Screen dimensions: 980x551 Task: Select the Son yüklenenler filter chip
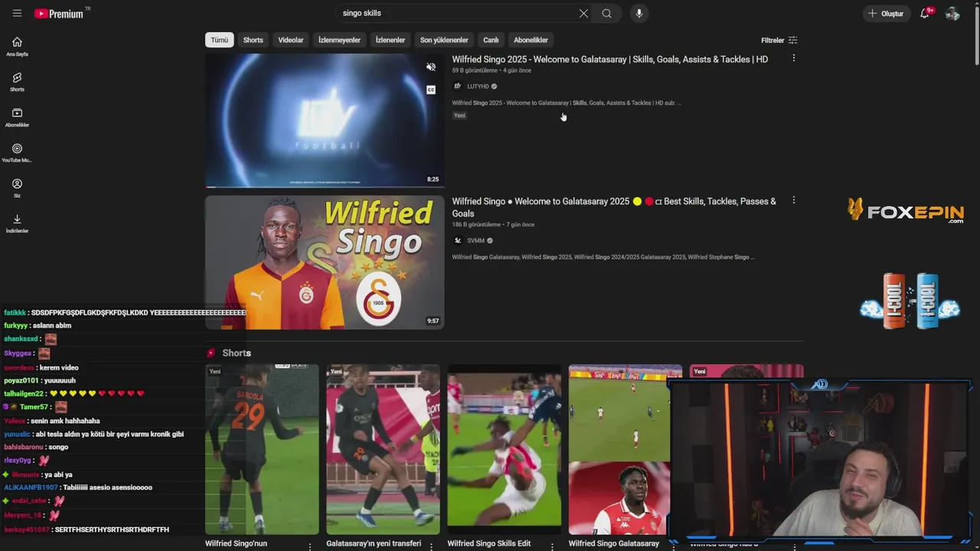coord(444,40)
